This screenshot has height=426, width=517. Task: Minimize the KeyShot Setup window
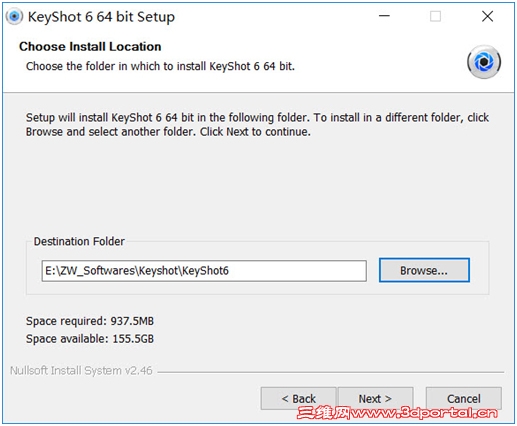coord(384,16)
